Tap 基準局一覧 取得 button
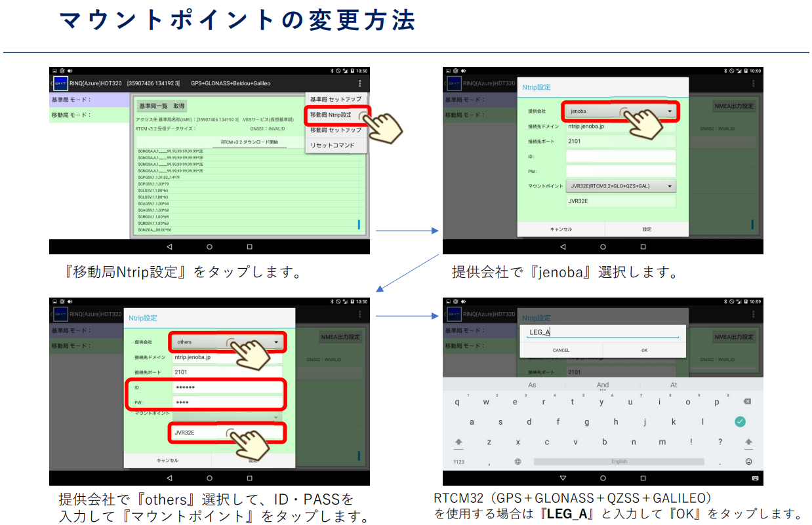 tap(161, 106)
